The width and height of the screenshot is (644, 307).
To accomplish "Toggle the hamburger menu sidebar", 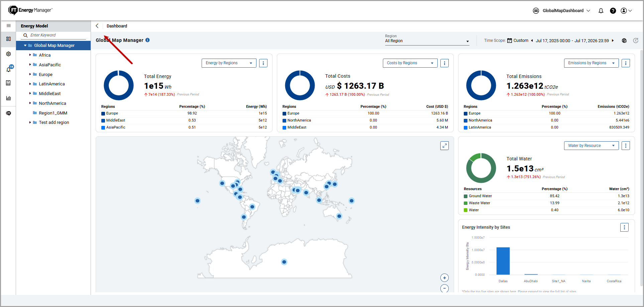I will pyautogui.click(x=9, y=26).
